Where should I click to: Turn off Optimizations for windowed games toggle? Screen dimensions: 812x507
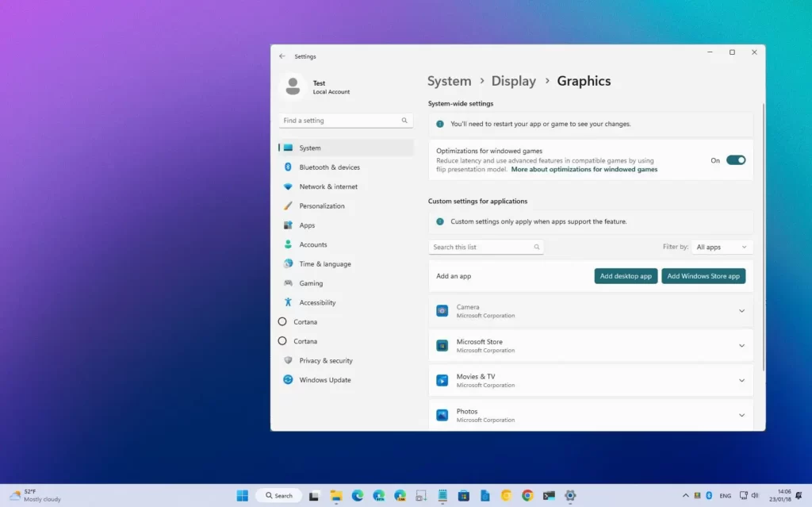735,160
